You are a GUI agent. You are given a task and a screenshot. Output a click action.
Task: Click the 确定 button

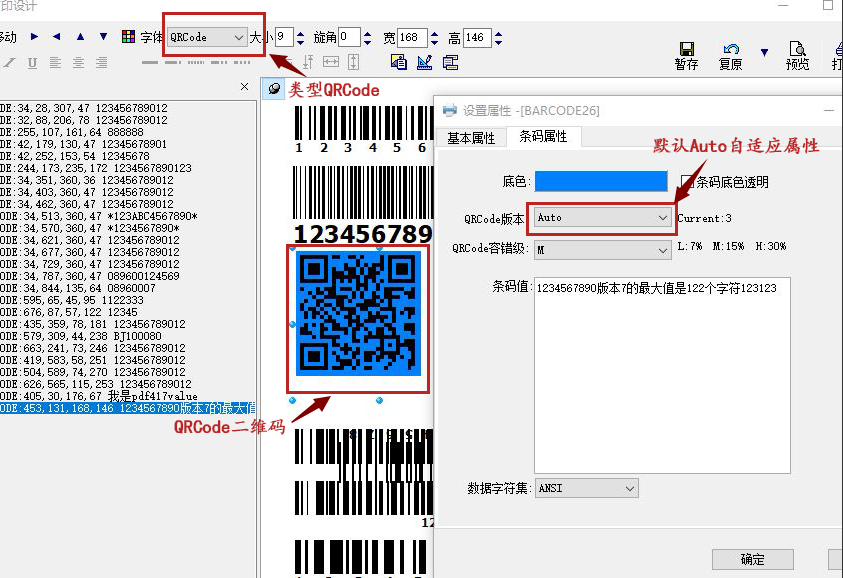752,559
